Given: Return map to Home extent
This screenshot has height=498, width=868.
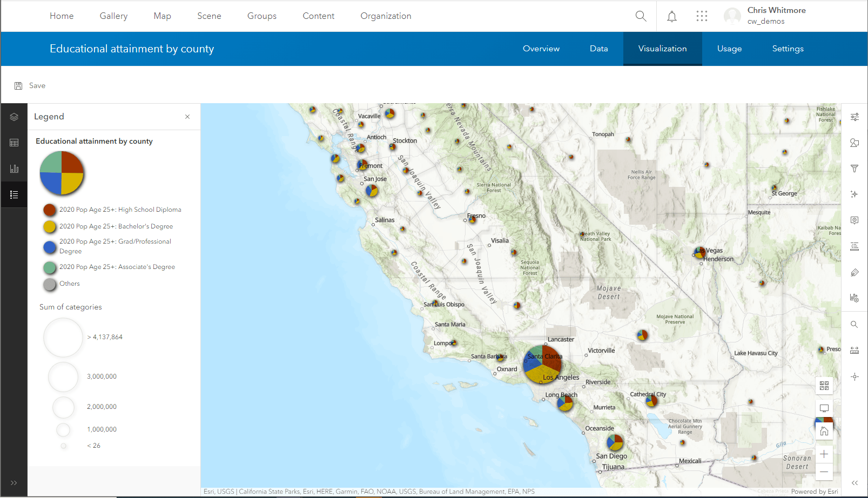Looking at the screenshot, I should pos(824,430).
